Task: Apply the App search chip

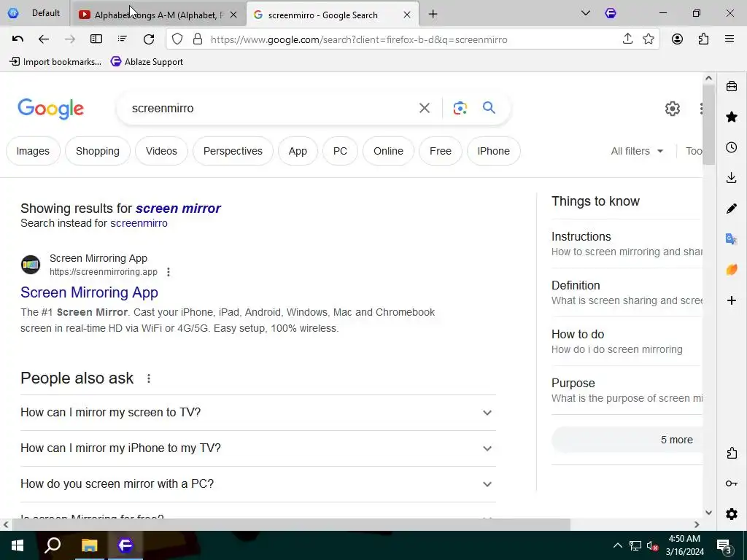Action: click(x=298, y=151)
